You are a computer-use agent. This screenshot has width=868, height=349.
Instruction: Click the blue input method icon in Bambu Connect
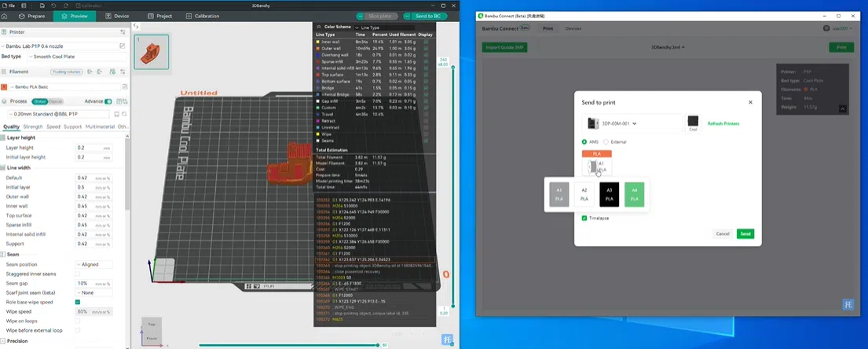pyautogui.click(x=848, y=304)
